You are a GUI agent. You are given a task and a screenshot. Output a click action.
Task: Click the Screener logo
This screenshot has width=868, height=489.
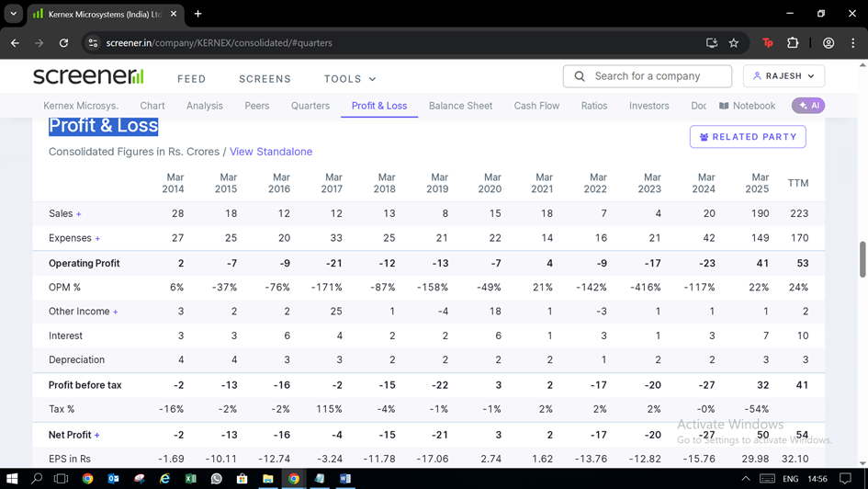88,76
